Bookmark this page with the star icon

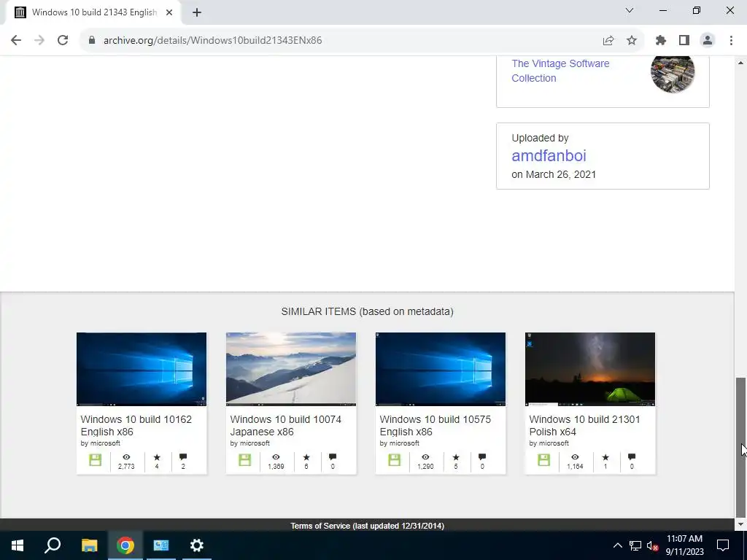632,41
